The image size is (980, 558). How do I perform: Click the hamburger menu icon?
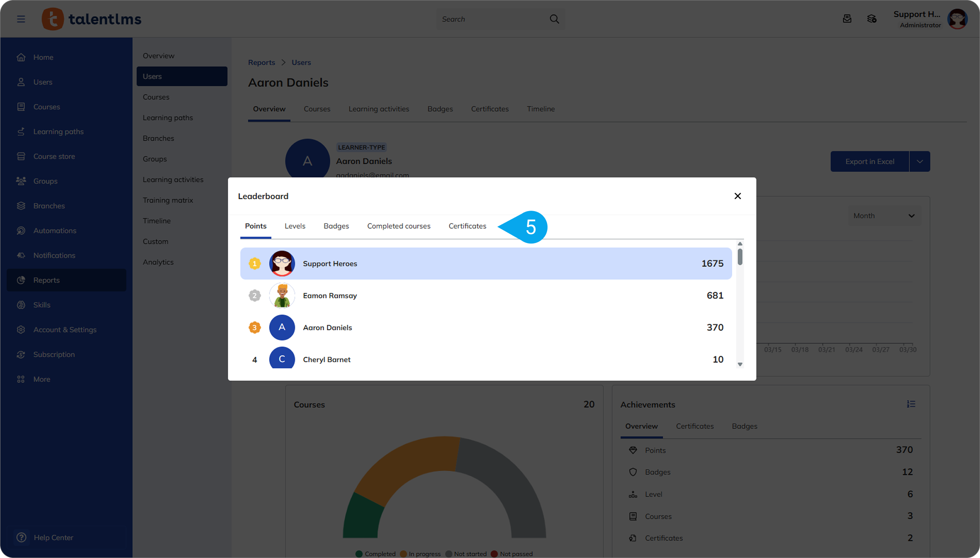point(21,19)
